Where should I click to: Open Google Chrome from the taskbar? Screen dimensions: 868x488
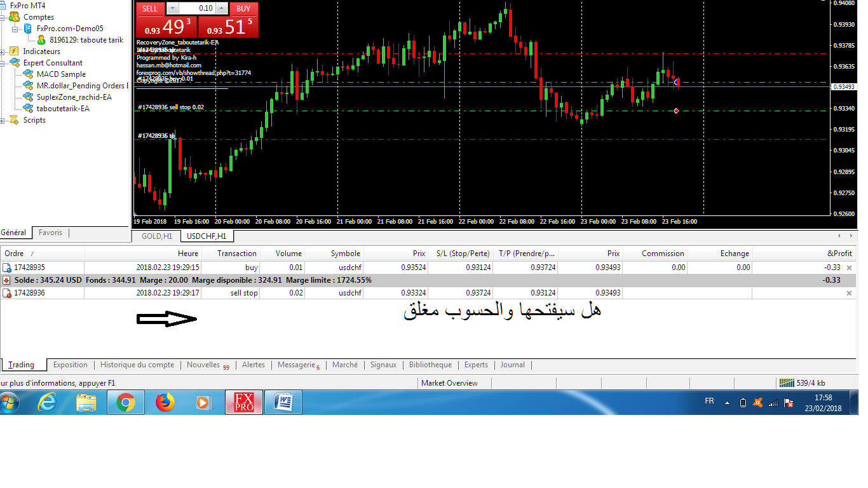[125, 402]
